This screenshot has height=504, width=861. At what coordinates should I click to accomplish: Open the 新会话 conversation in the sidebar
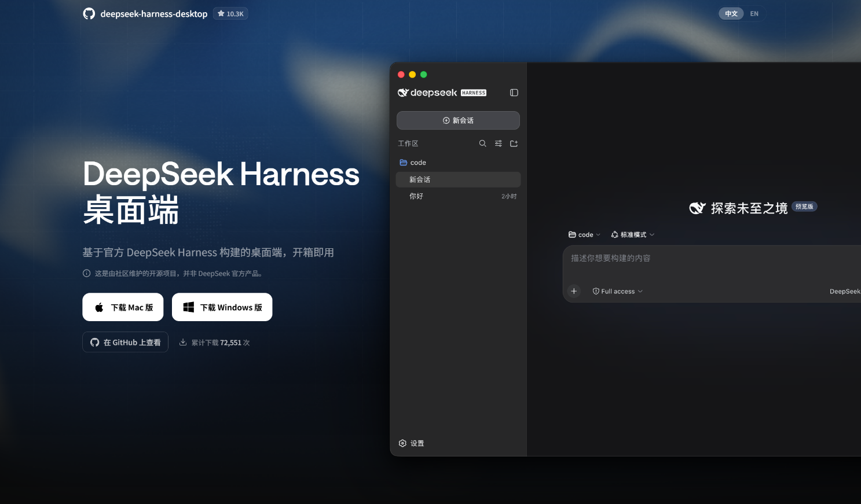tap(458, 179)
